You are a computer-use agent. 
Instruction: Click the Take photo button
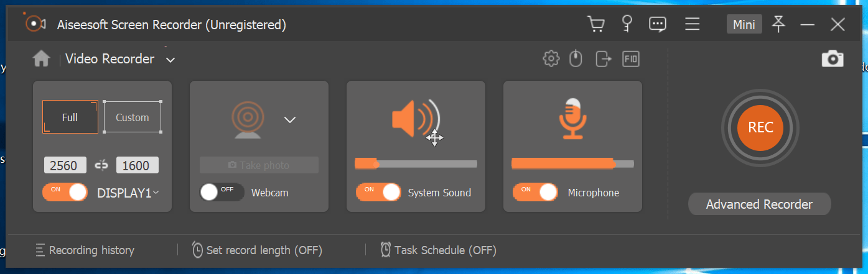pos(259,165)
